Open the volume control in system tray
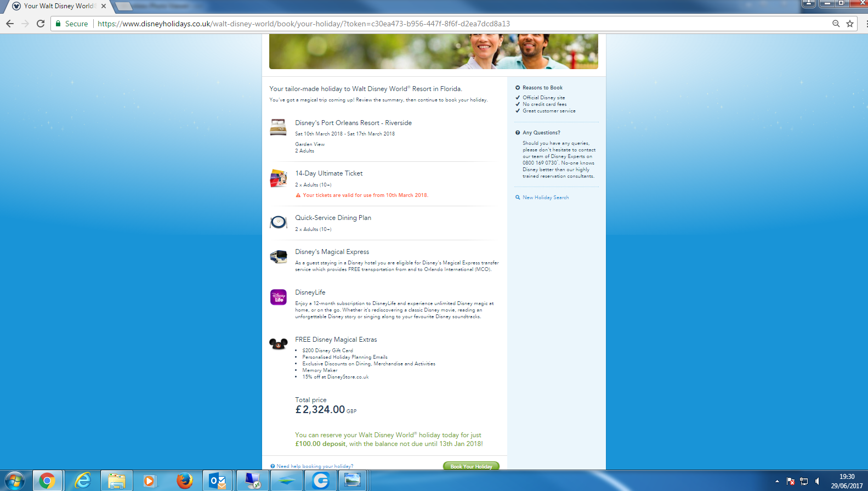Viewport: 868px width, 491px height. [817, 481]
